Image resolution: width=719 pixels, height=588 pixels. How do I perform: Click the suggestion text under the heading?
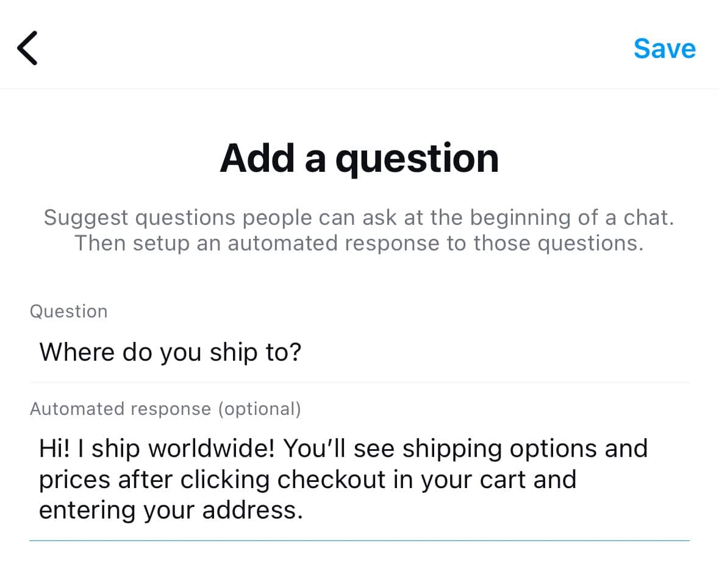[359, 230]
